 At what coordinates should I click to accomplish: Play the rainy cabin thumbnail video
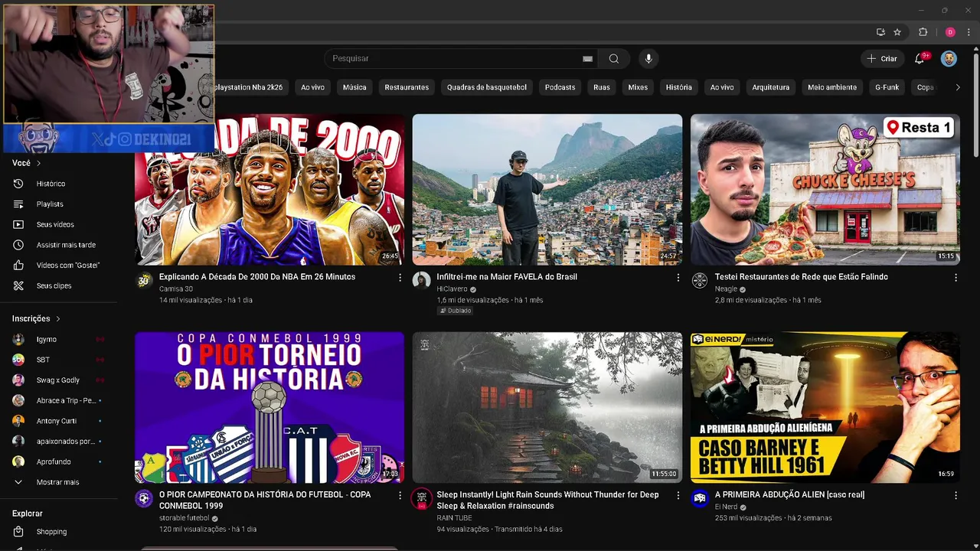[547, 407]
